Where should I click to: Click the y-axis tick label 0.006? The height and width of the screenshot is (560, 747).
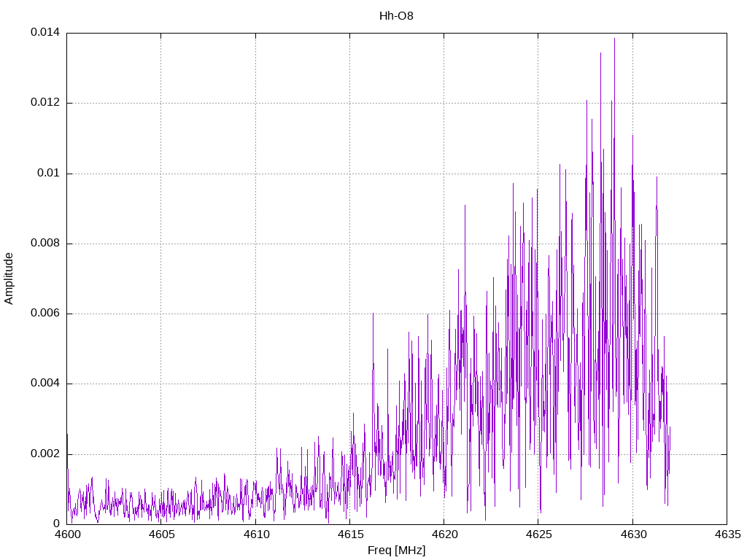pyautogui.click(x=45, y=313)
